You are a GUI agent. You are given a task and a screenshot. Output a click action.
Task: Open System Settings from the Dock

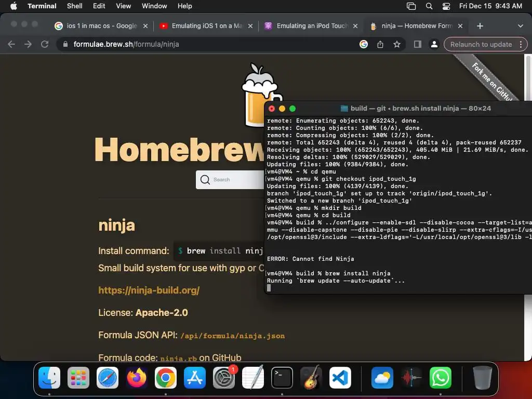coord(224,378)
